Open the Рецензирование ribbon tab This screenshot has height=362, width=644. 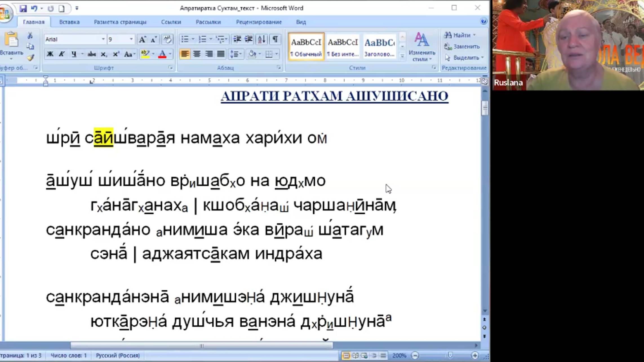(x=259, y=22)
